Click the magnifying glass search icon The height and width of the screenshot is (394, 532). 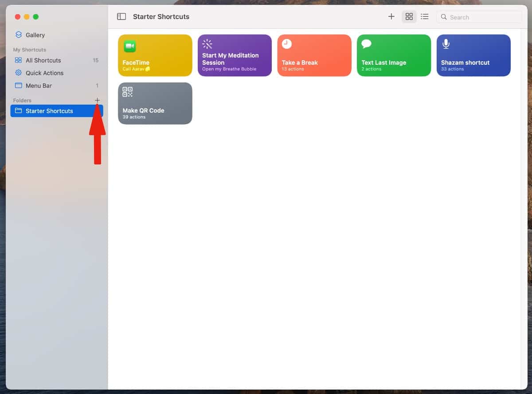coord(444,17)
